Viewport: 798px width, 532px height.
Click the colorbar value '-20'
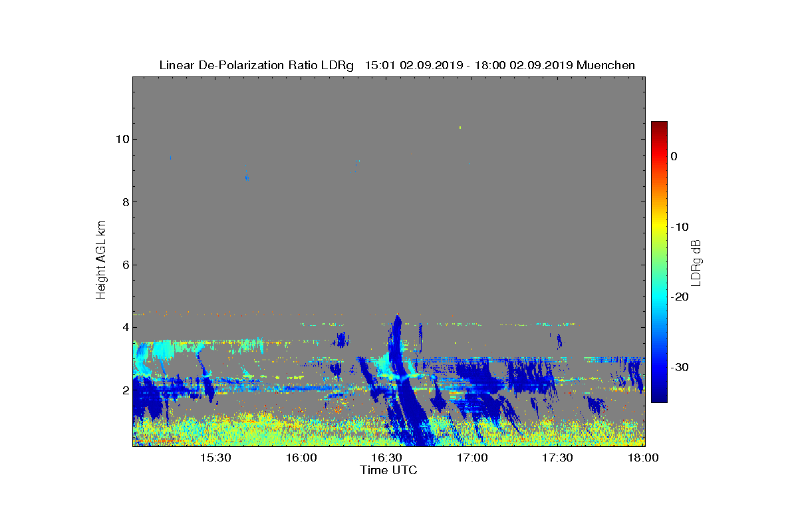click(680, 297)
